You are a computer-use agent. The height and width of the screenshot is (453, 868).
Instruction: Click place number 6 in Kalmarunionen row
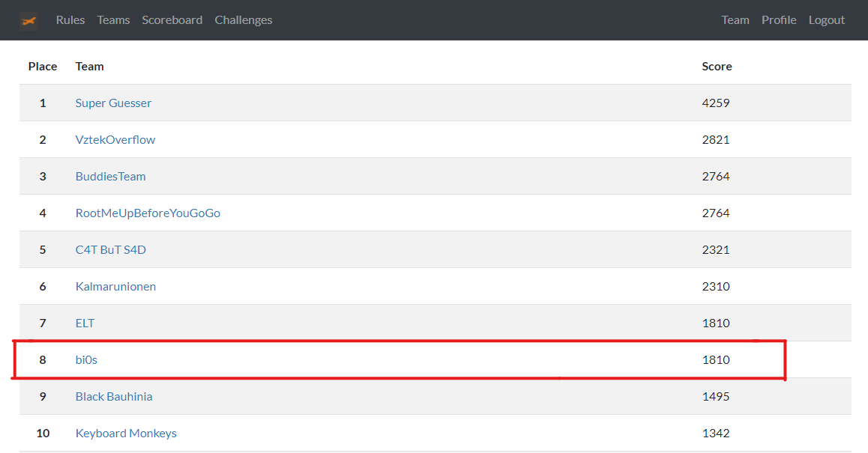pos(43,287)
